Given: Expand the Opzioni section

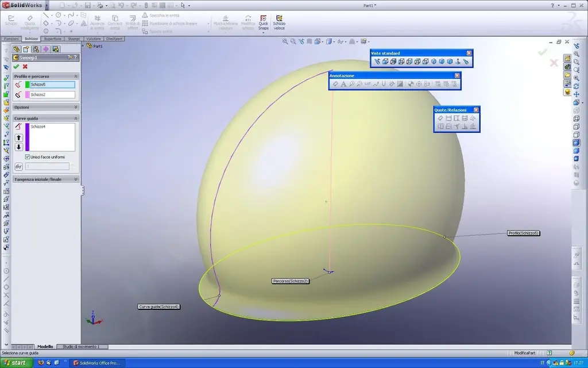Looking at the screenshot, I should click(75, 107).
